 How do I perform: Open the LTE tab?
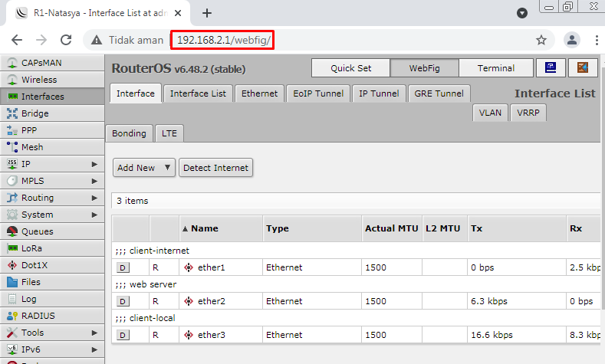169,133
